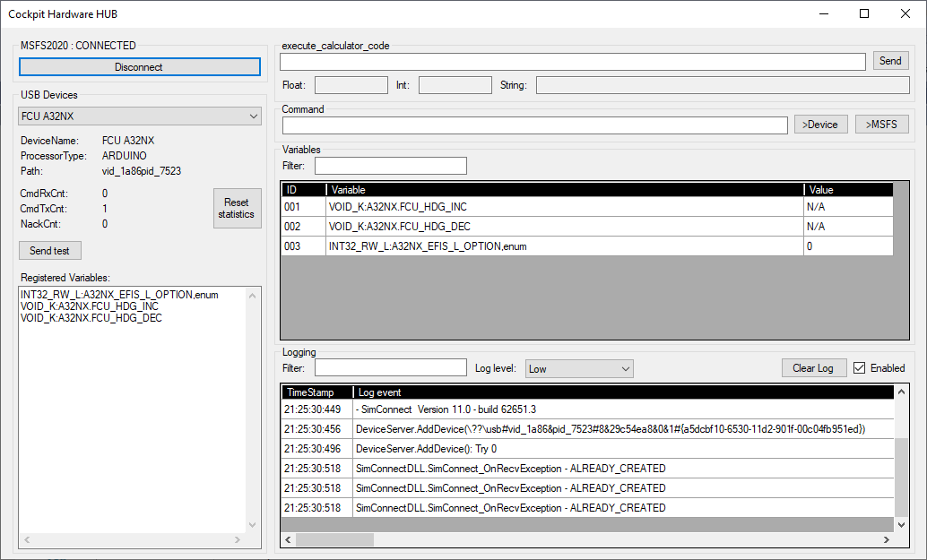
Task: Send the calculator code
Action: click(890, 61)
